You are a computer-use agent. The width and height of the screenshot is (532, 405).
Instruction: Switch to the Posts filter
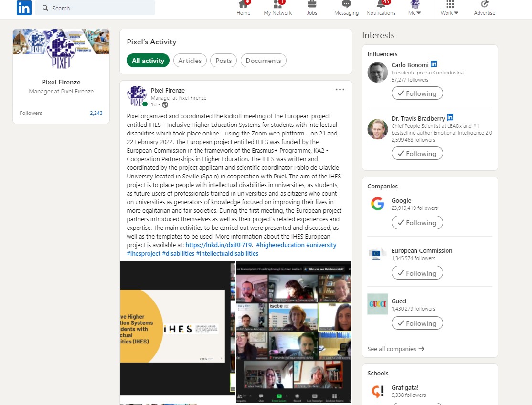(223, 61)
